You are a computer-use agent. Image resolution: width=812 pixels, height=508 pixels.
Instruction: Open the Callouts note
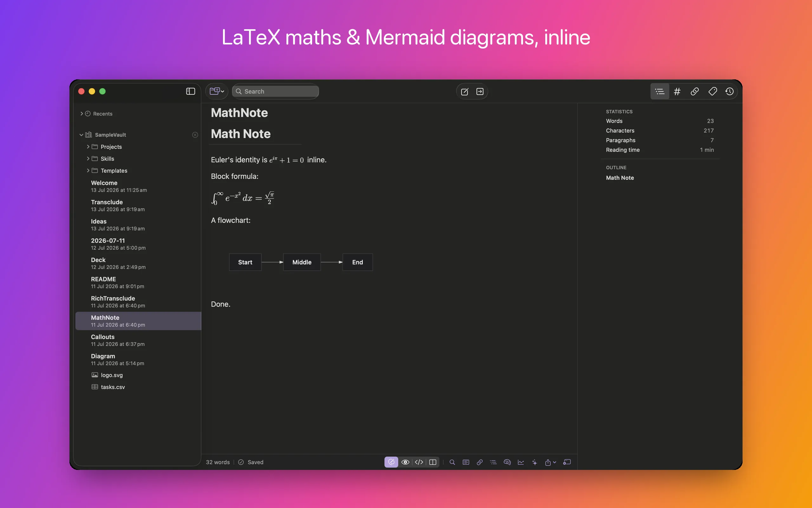(138, 340)
